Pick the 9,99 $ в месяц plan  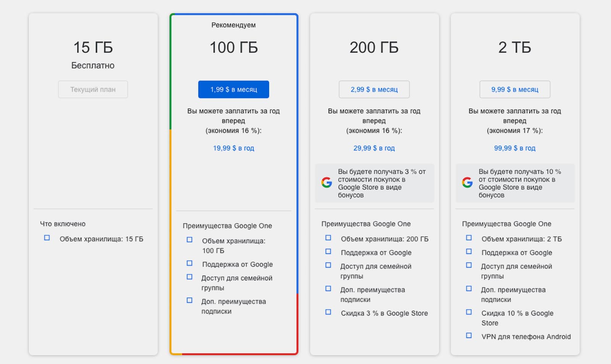[514, 89]
